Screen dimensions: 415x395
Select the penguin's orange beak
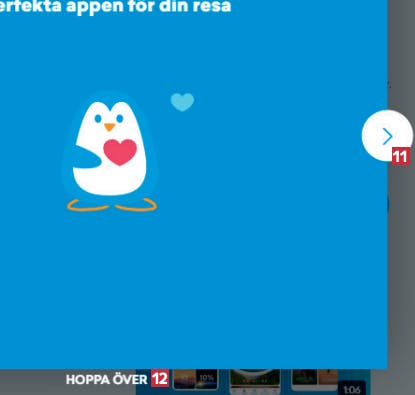(109, 127)
